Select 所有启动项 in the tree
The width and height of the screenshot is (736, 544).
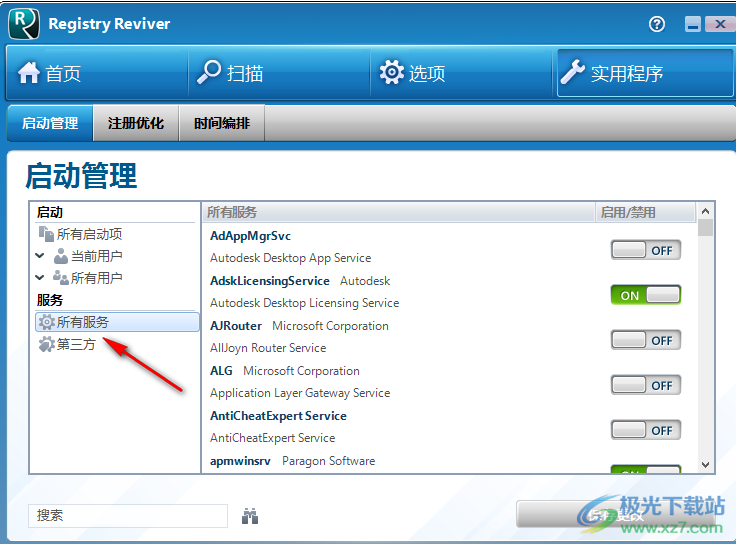pyautogui.click(x=89, y=234)
